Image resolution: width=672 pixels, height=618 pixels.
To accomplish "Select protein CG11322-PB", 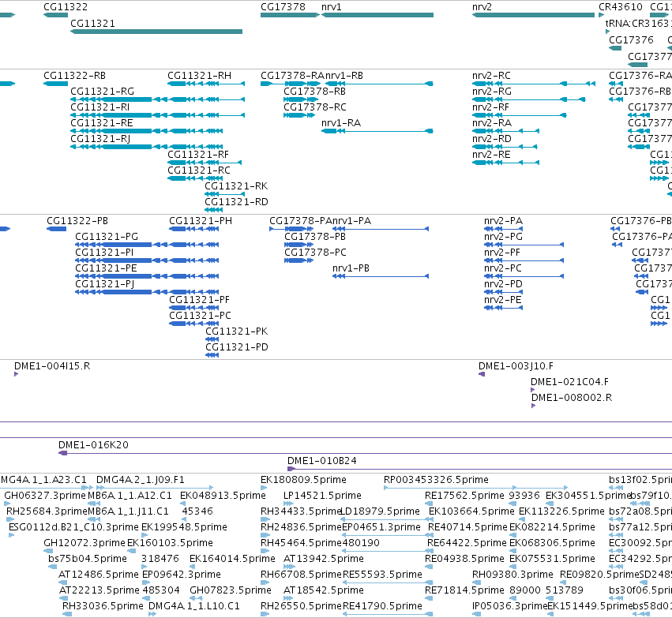I will pyautogui.click(x=77, y=220).
